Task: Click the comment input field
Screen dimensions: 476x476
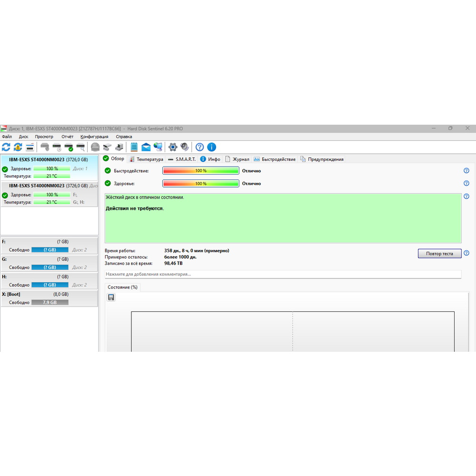Action: 283,274
